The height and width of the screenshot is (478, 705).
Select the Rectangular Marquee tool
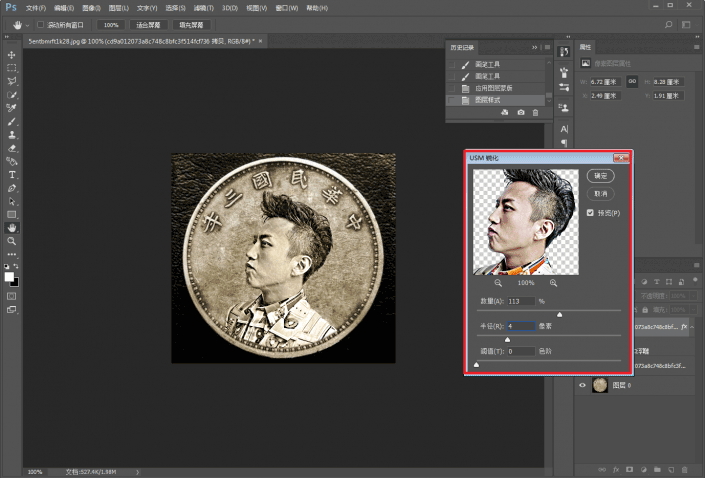pos(12,68)
